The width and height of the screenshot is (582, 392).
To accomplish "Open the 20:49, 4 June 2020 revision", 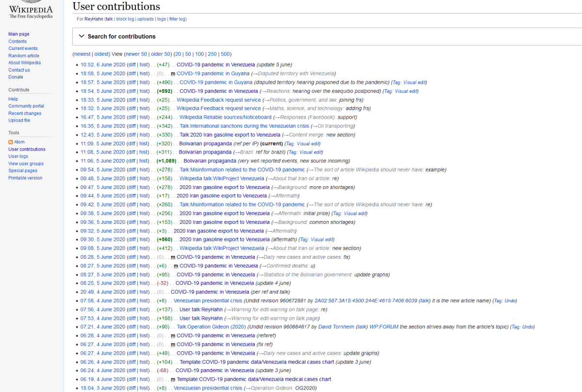I will (x=103, y=292).
